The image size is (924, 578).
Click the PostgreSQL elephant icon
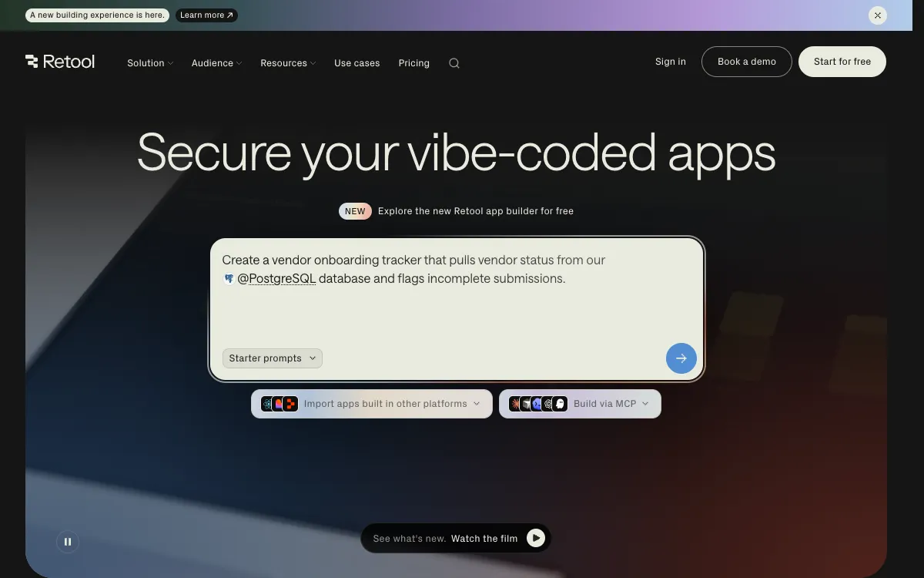229,279
